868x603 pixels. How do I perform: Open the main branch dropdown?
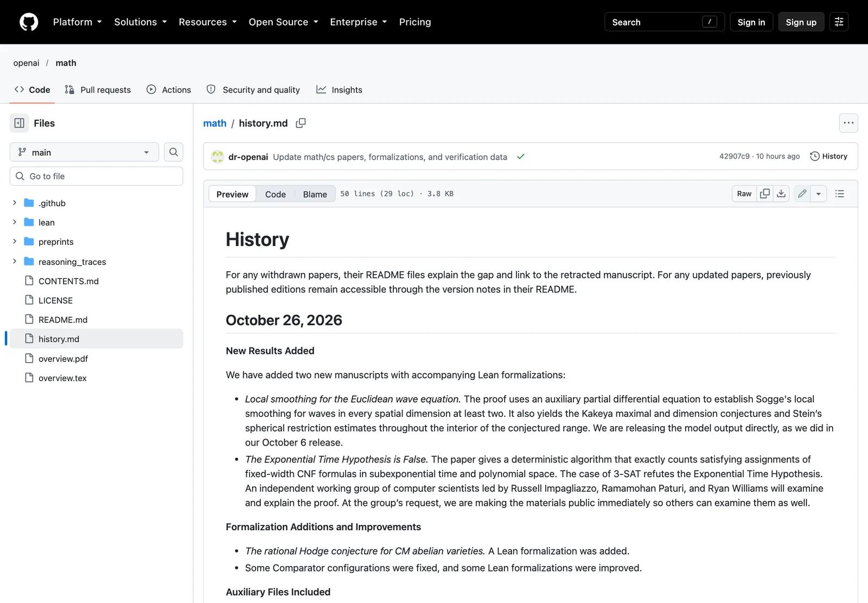(x=84, y=152)
